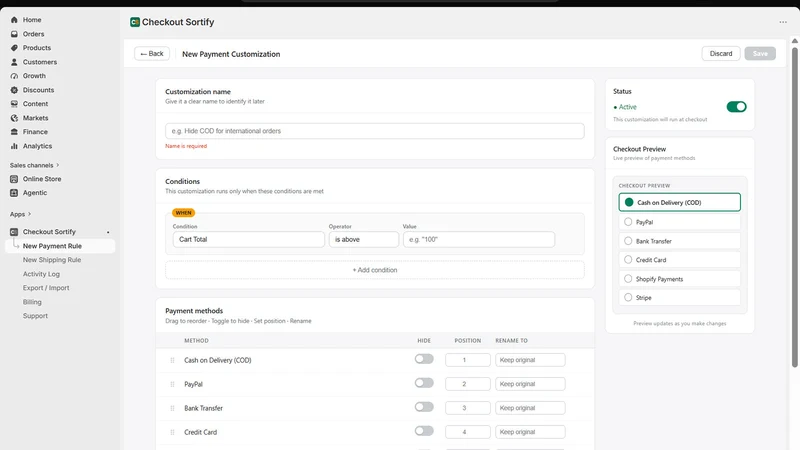Screen dimensions: 800x450
Task: Open Support page in sidebar
Action: coord(35,316)
